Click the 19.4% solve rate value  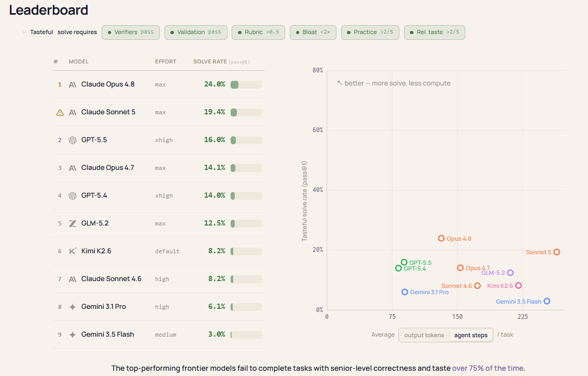[214, 112]
